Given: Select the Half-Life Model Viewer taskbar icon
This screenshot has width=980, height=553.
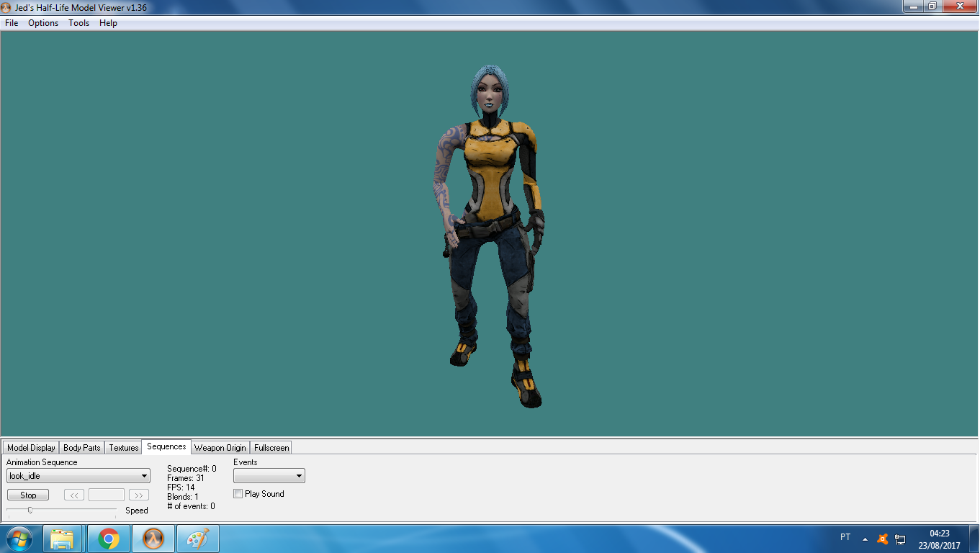Looking at the screenshot, I should [153, 539].
